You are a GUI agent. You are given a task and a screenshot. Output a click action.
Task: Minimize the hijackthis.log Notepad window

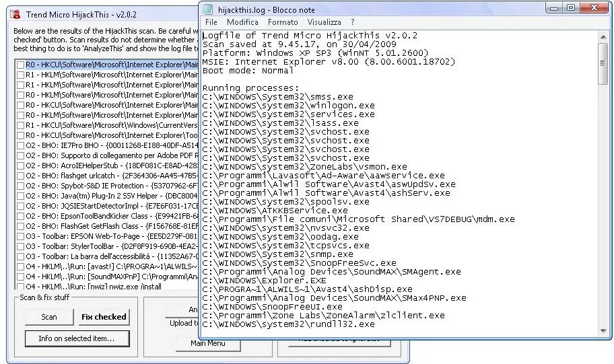553,8
